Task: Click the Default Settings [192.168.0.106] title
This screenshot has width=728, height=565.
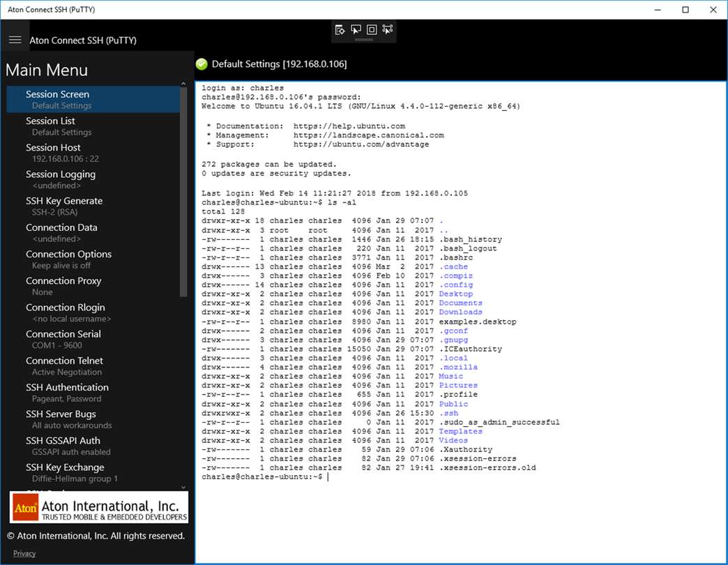Action: point(279,64)
